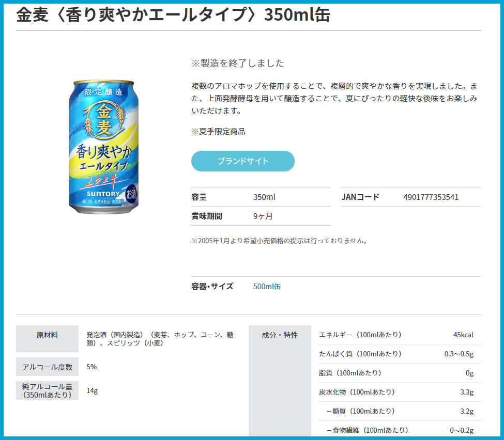Click the ※2005年1月より希望小売価格 notice
Viewport: 504px width, 440px height.
click(279, 241)
